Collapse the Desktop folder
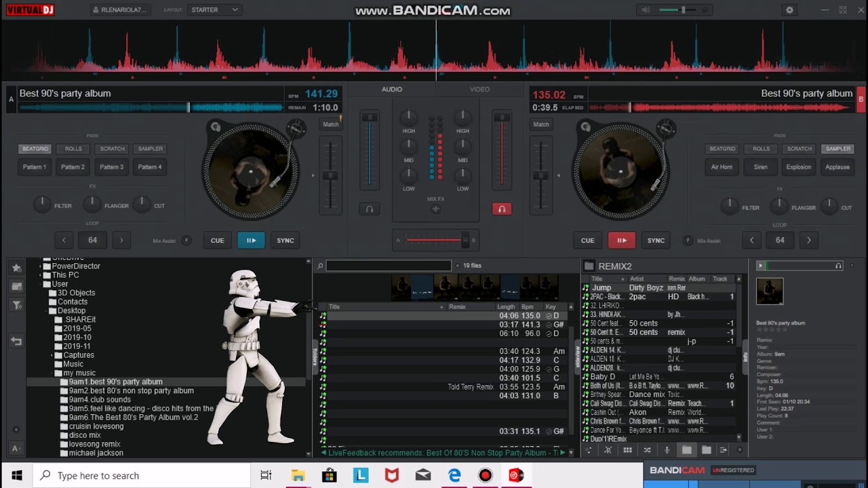 pyautogui.click(x=46, y=311)
